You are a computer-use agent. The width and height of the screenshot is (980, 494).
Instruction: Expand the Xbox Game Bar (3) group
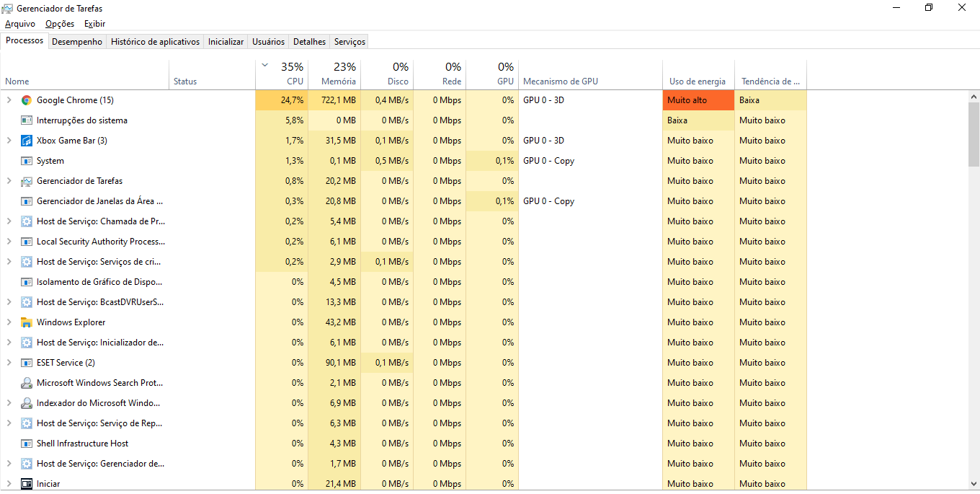click(x=9, y=141)
